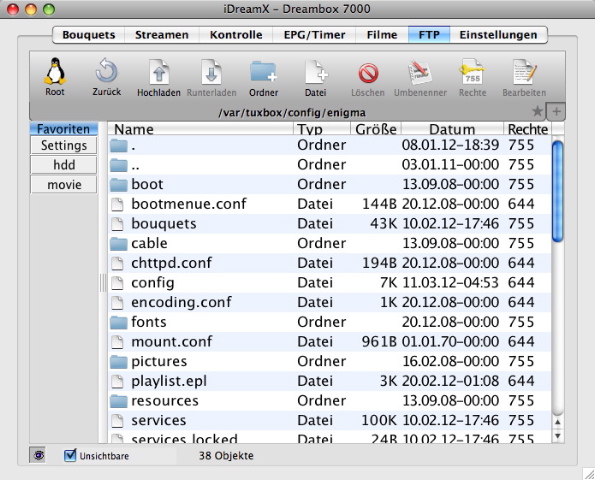The height and width of the screenshot is (480, 595).
Task: Sort by the Datum column header
Action: tap(452, 129)
